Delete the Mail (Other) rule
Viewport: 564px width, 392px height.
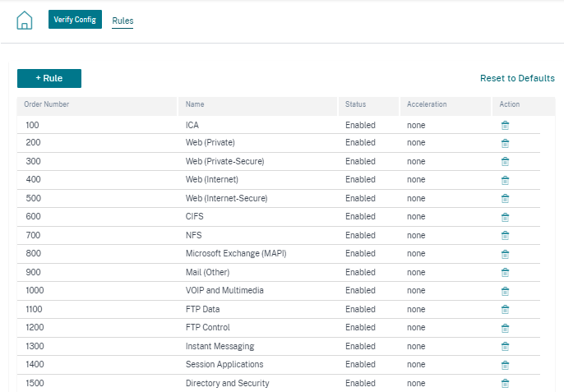click(505, 272)
